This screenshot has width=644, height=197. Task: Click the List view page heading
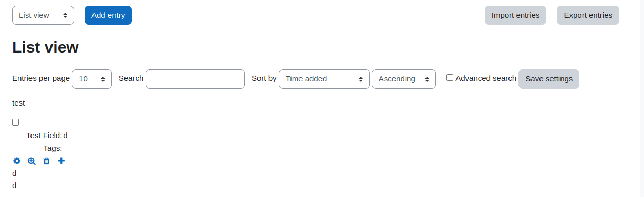tap(45, 47)
